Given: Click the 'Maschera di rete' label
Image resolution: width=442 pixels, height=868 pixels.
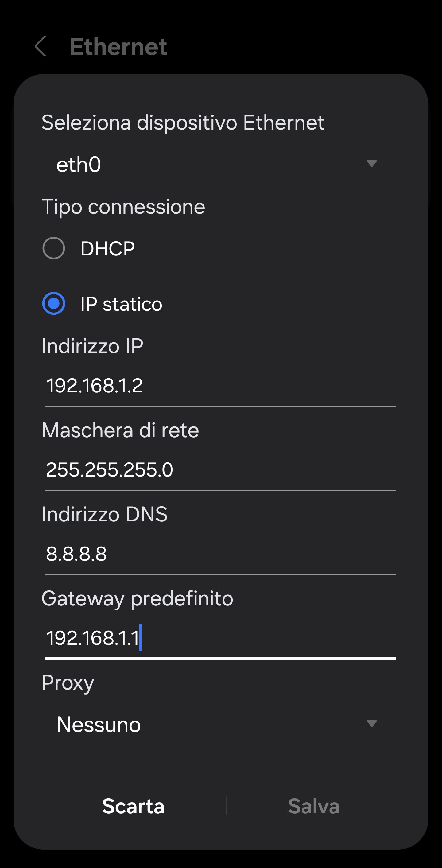Looking at the screenshot, I should pos(120,430).
